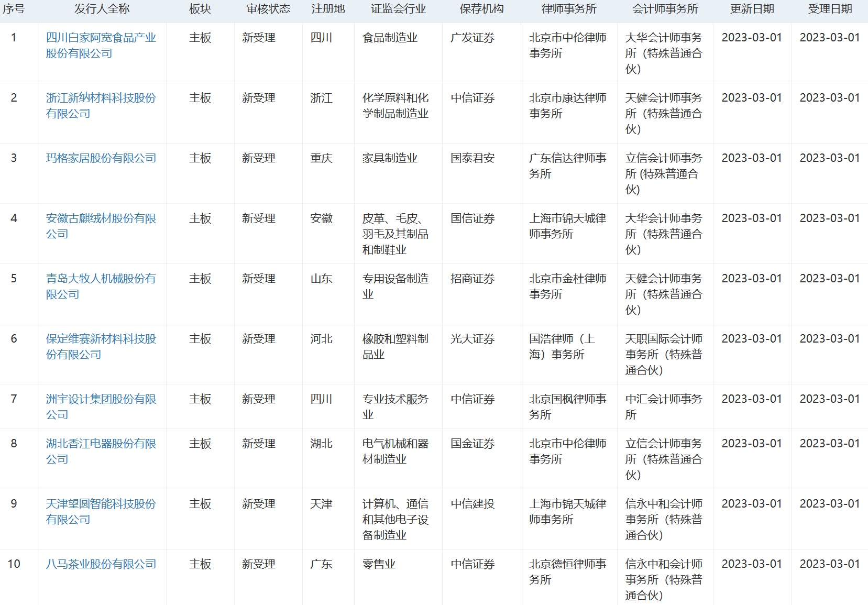Select the 北京国枫律师事务所 law firm cell
This screenshot has width=868, height=605.
click(568, 407)
